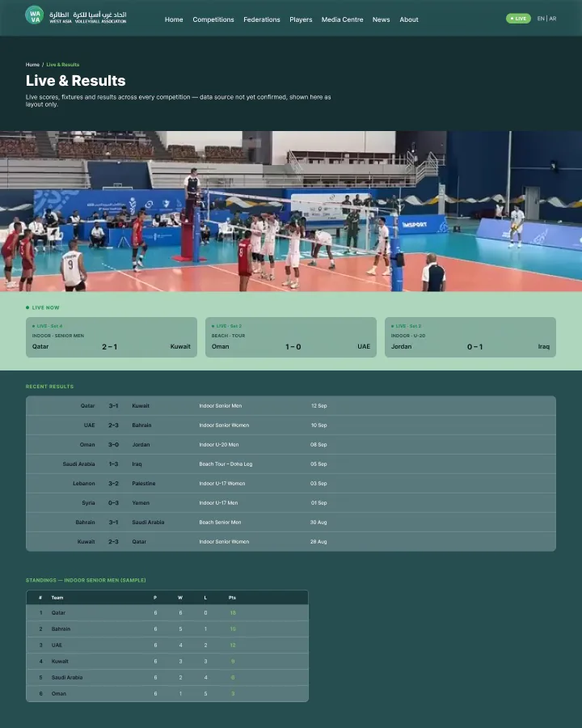582x728 pixels.
Task: Select UAE in the standings table
Action: point(167,645)
